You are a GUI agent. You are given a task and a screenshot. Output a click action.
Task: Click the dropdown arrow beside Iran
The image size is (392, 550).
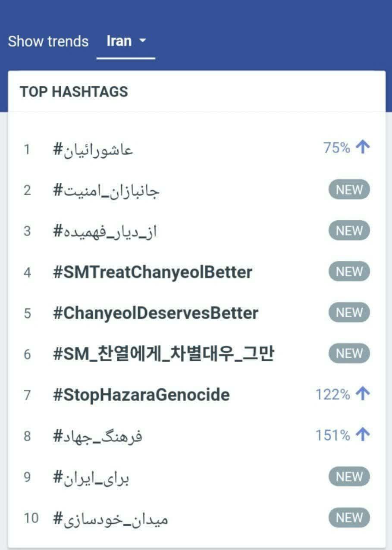[x=143, y=41]
